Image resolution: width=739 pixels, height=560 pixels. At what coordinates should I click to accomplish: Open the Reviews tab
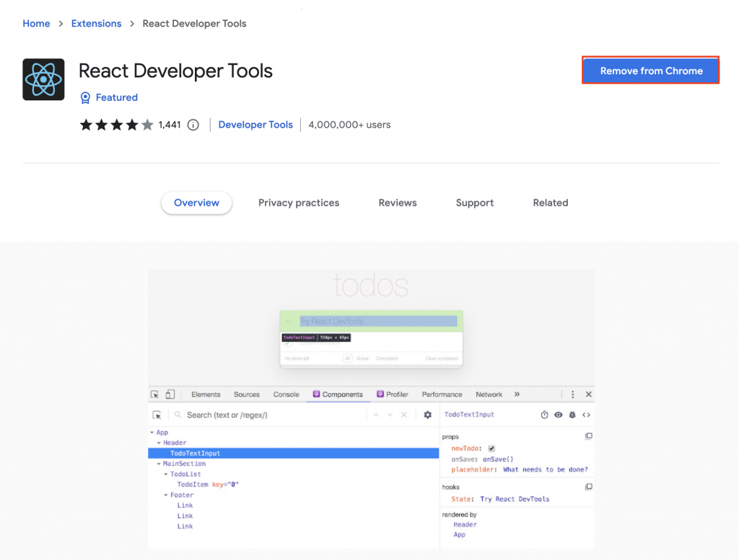398,203
